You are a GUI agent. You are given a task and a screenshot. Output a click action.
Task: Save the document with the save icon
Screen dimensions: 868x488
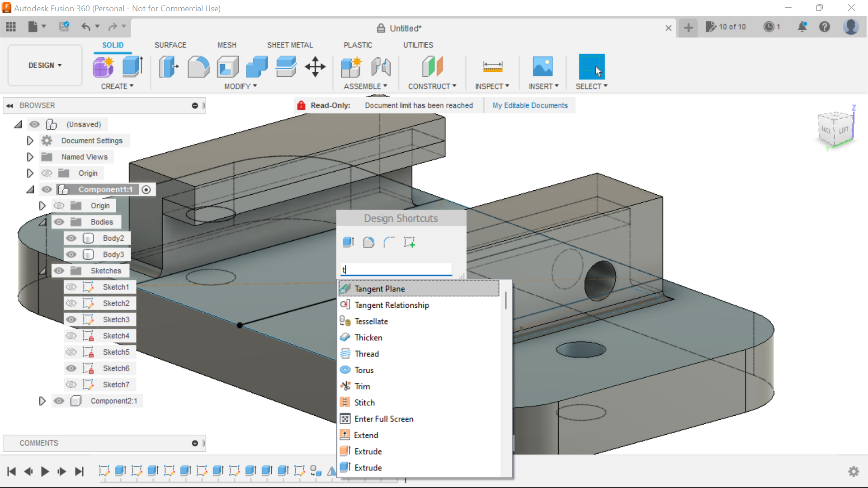coord(64,27)
